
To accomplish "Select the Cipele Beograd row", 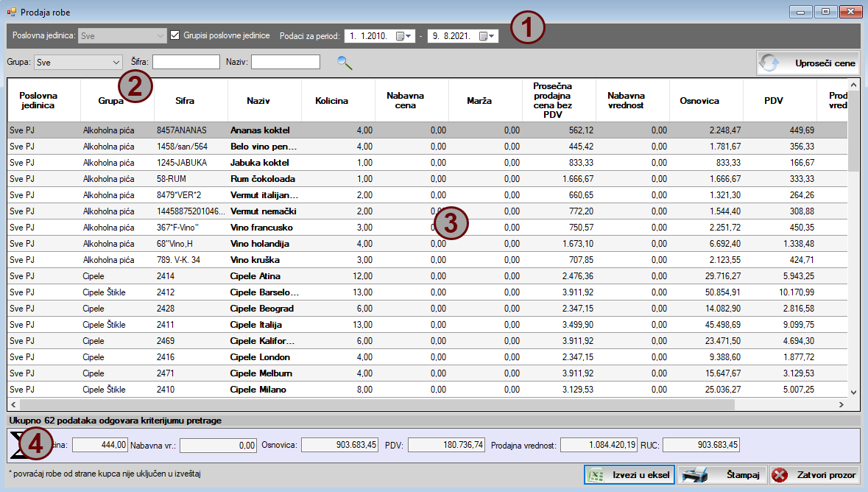I will point(427,308).
